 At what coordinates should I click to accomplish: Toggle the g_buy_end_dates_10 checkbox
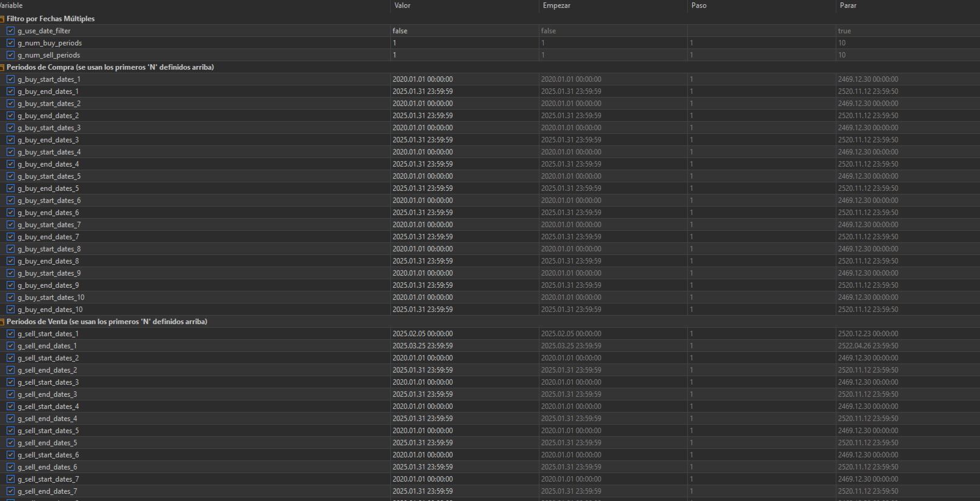[x=10, y=310]
